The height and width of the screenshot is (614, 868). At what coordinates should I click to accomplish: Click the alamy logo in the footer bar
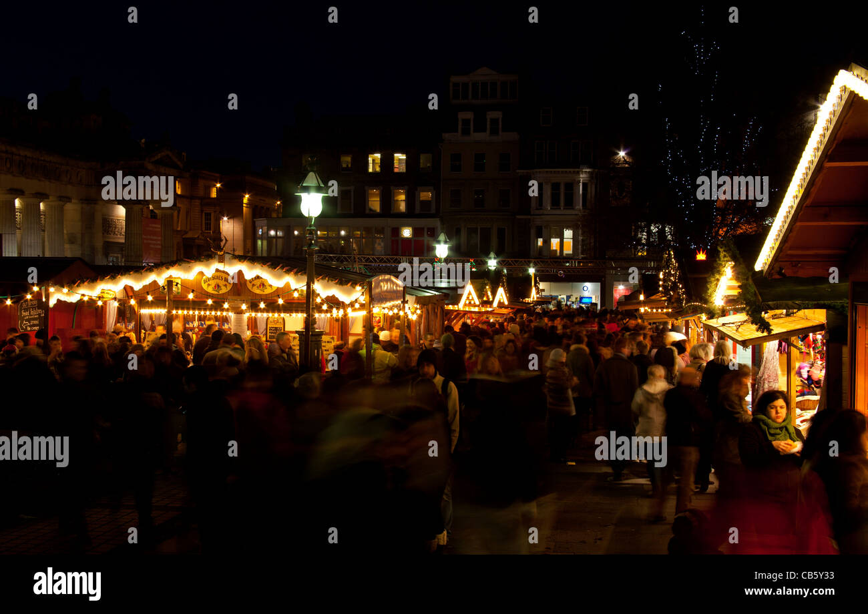click(x=67, y=584)
